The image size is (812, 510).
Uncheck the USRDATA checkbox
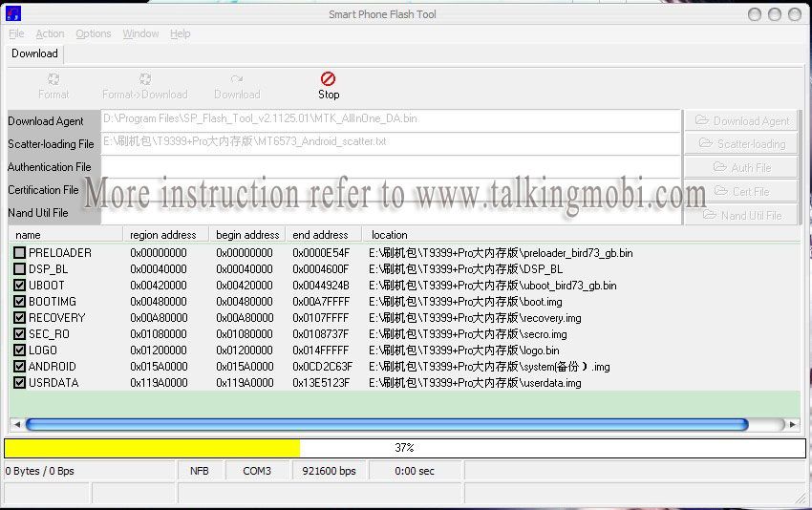coord(20,383)
